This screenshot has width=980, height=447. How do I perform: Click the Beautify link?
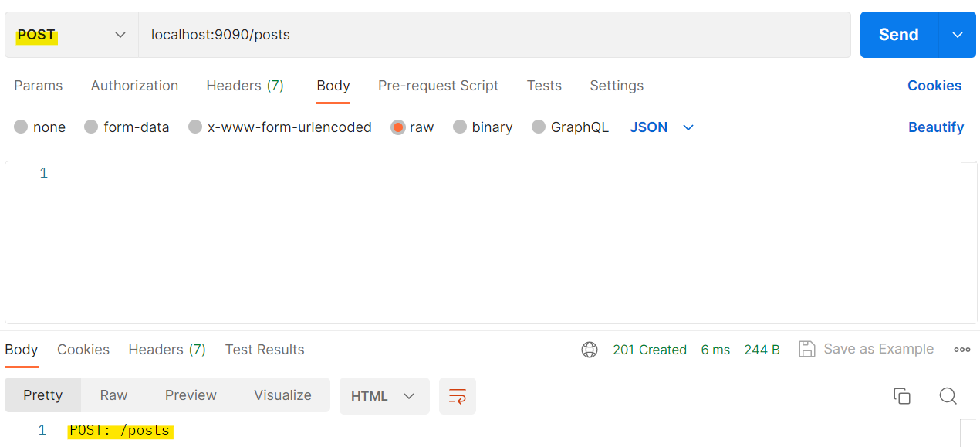935,127
